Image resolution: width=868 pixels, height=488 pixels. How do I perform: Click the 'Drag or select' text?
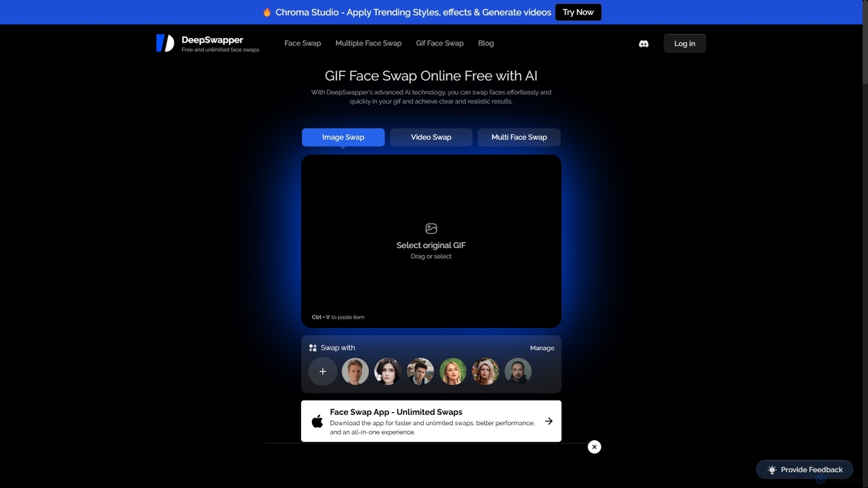point(431,256)
